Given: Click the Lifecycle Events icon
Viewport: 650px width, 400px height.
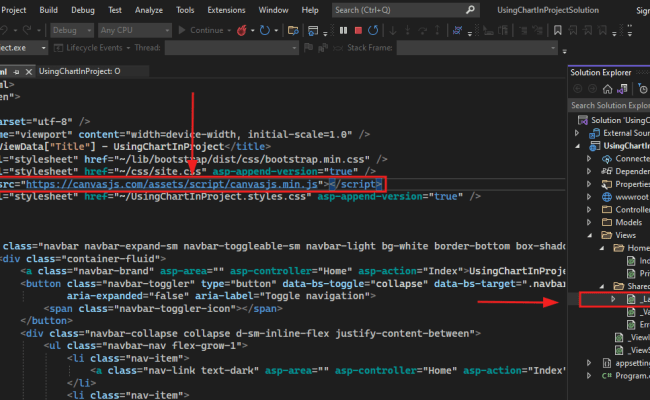Looking at the screenshot, I should (58, 48).
